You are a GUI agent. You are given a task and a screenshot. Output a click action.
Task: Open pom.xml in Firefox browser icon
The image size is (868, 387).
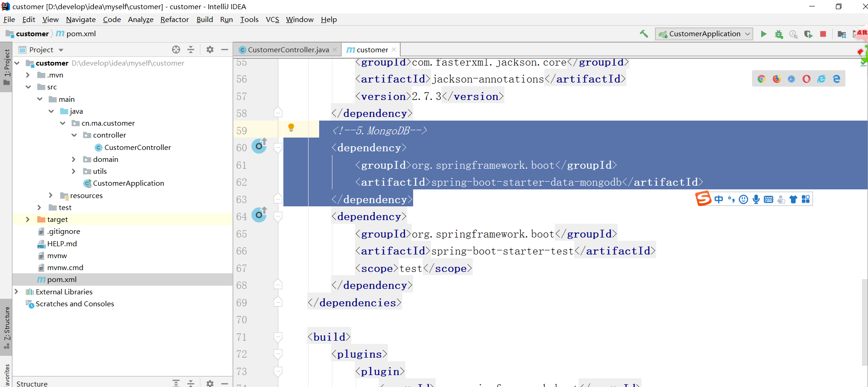777,79
